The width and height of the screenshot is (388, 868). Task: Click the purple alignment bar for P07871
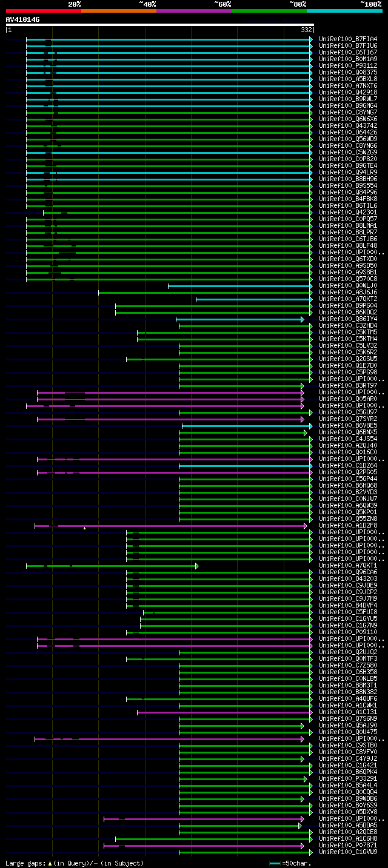point(204,845)
